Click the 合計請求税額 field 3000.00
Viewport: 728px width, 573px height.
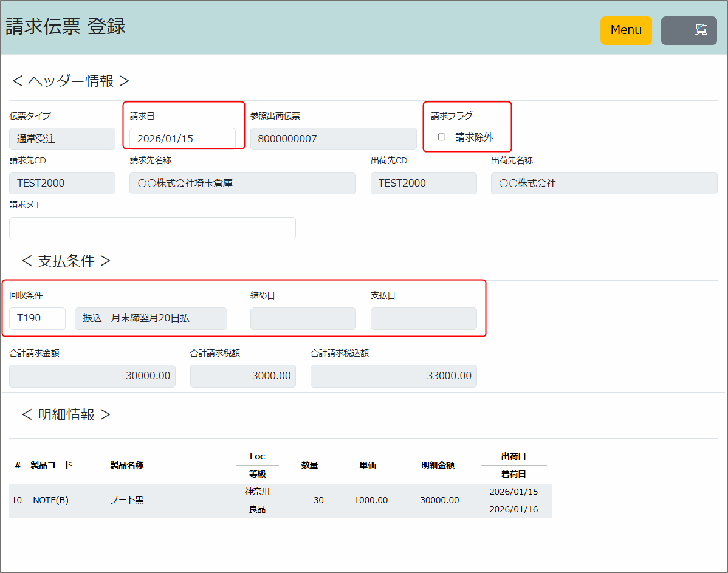click(242, 376)
